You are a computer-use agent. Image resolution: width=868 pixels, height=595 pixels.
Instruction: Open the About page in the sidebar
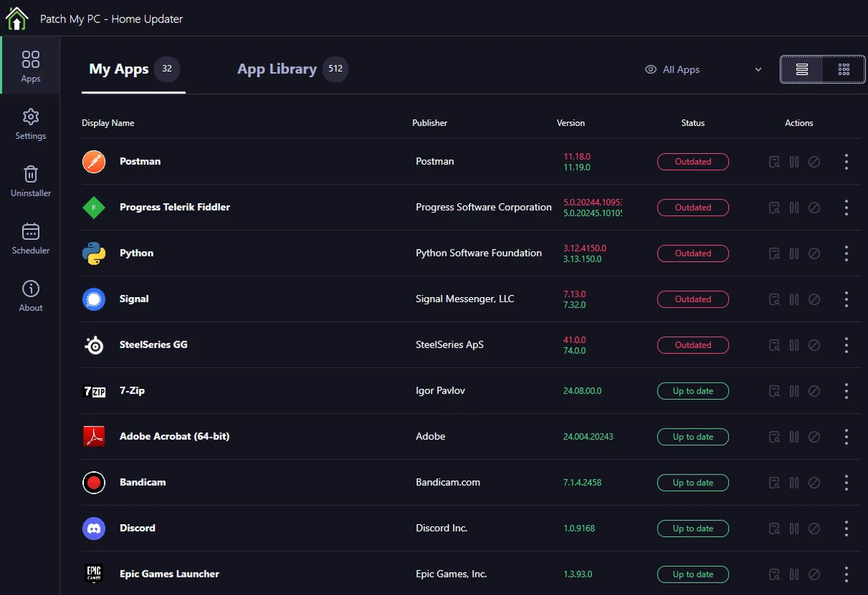point(30,296)
